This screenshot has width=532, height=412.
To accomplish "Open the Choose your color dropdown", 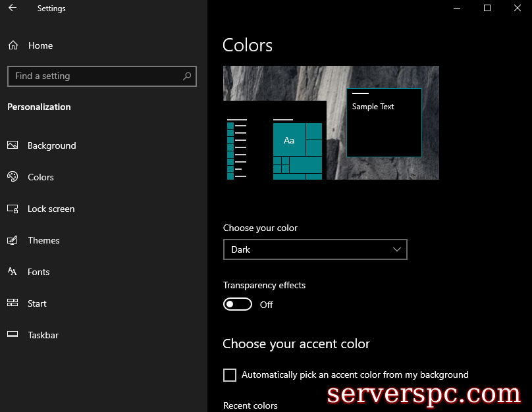I will pos(315,249).
